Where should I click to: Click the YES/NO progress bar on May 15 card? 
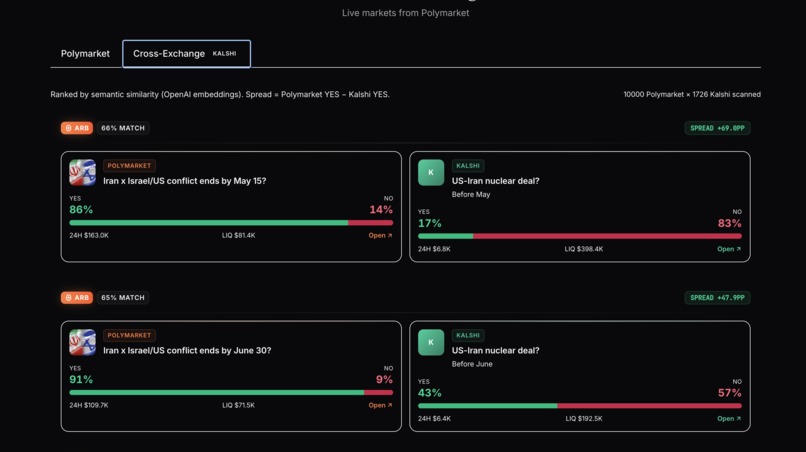(231, 223)
